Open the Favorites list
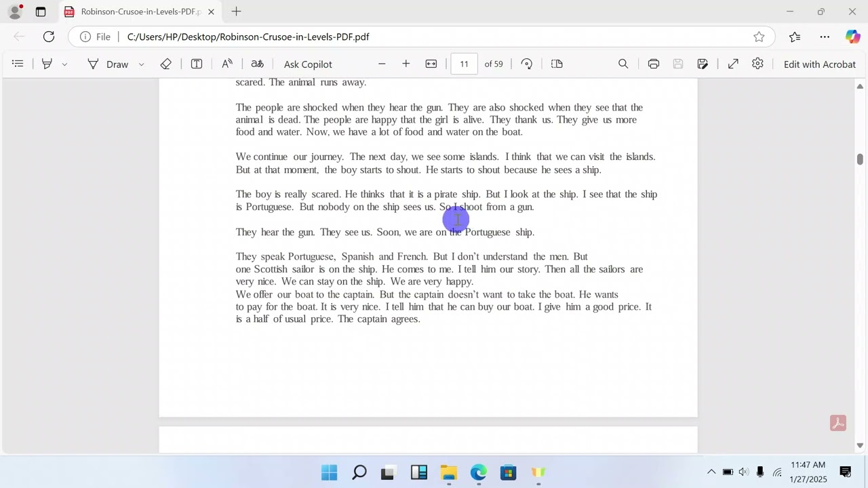This screenshot has height=488, width=868. (795, 37)
